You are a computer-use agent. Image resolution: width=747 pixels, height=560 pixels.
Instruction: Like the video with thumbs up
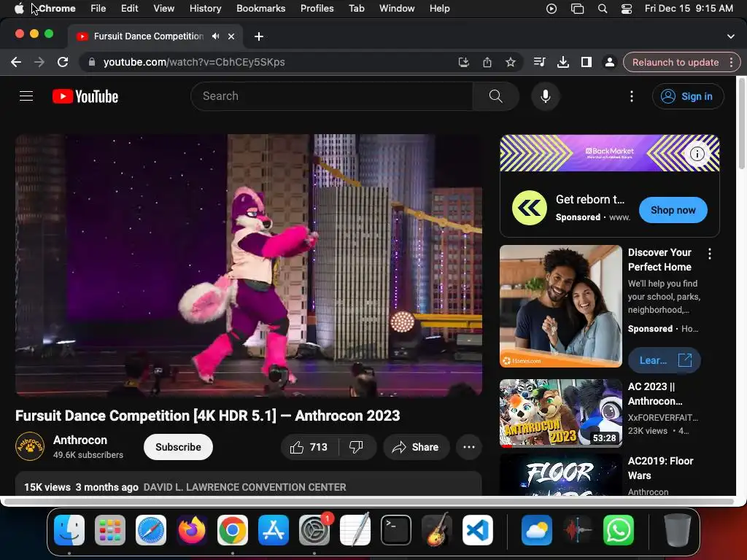click(309, 447)
